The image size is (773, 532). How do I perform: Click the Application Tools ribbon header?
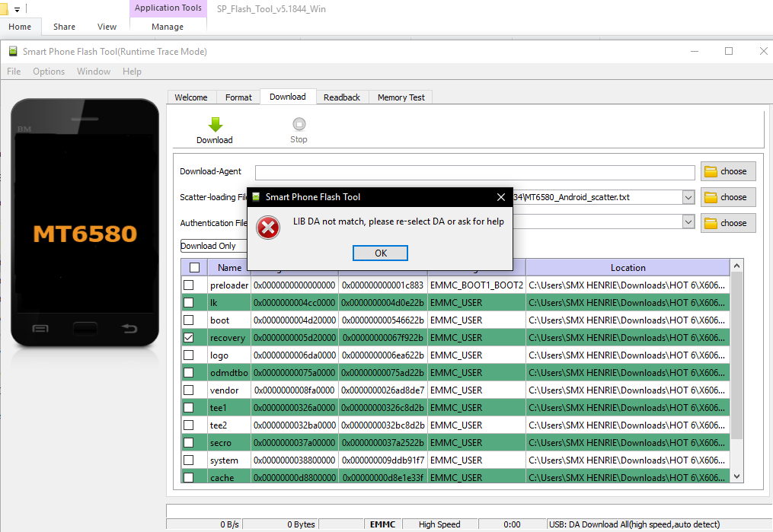coord(168,8)
